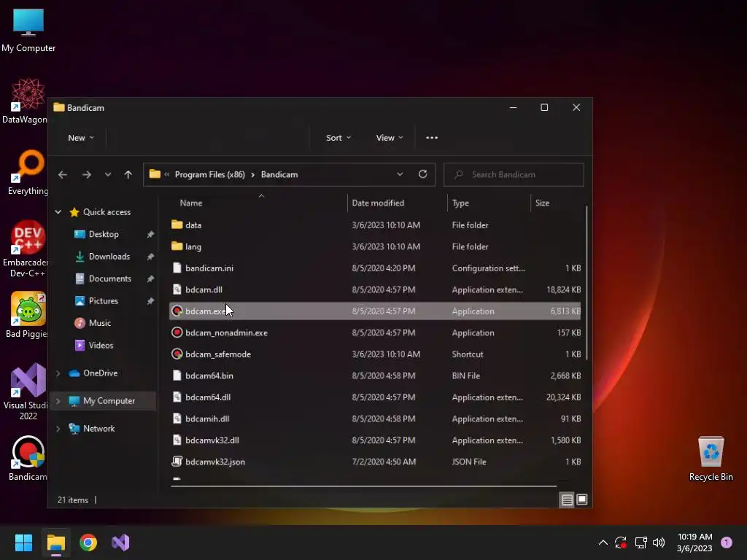
Task: Open Embarcadero Dev-C++ desktop shortcut
Action: point(26,249)
